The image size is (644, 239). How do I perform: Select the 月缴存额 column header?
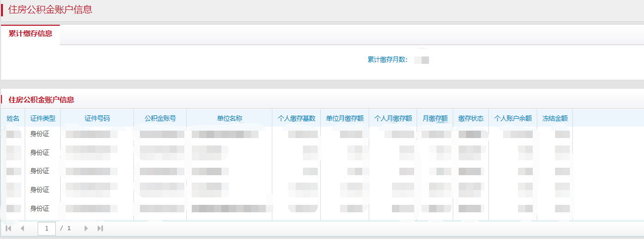[435, 118]
